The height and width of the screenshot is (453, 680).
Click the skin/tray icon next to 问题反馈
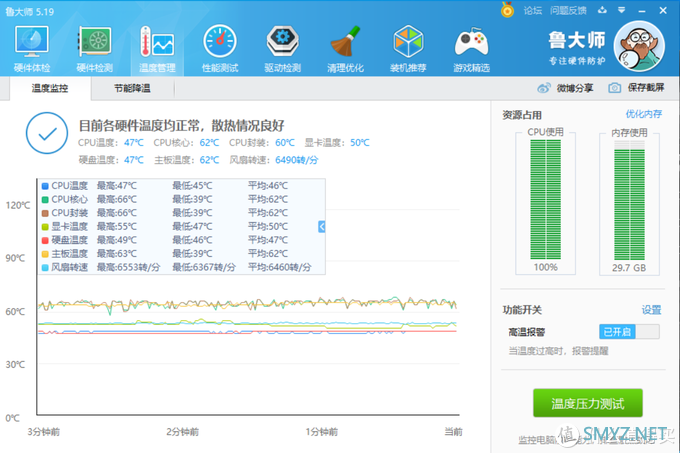pyautogui.click(x=602, y=10)
